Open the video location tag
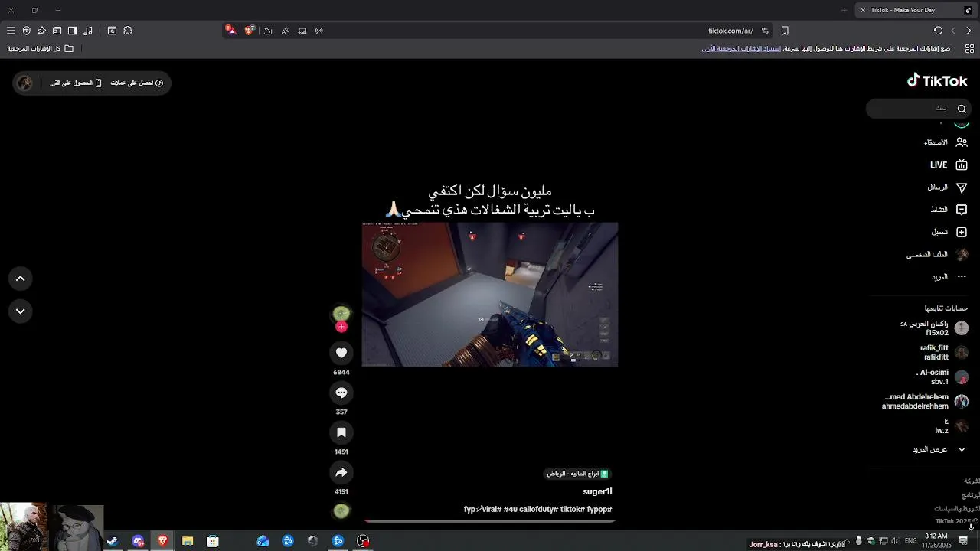This screenshot has height=551, width=980. 577,474
